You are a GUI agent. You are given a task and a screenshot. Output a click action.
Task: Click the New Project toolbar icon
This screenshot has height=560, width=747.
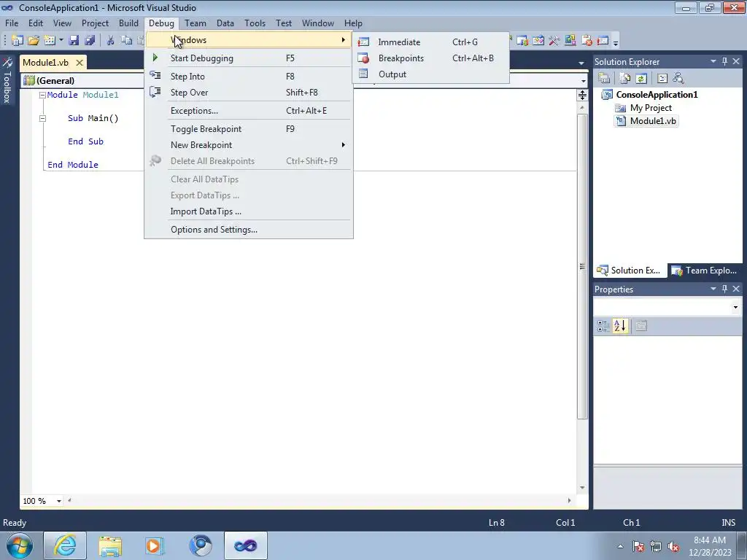18,41
